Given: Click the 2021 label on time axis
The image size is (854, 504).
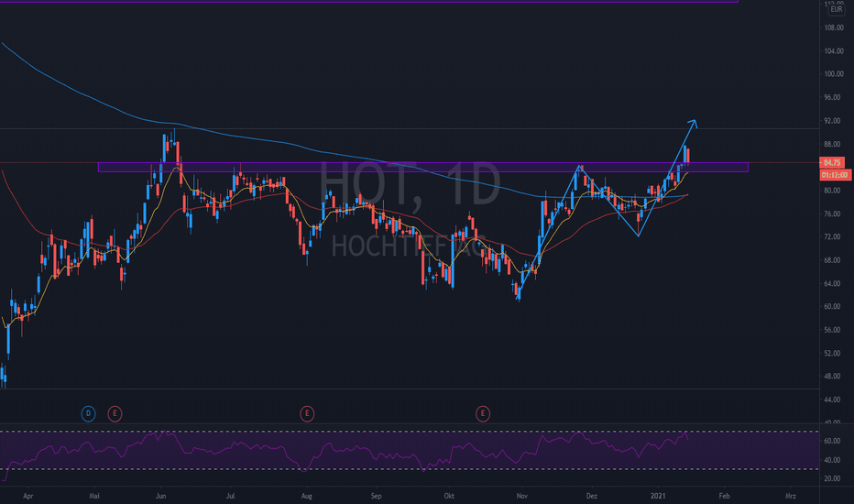Looking at the screenshot, I should [x=658, y=497].
